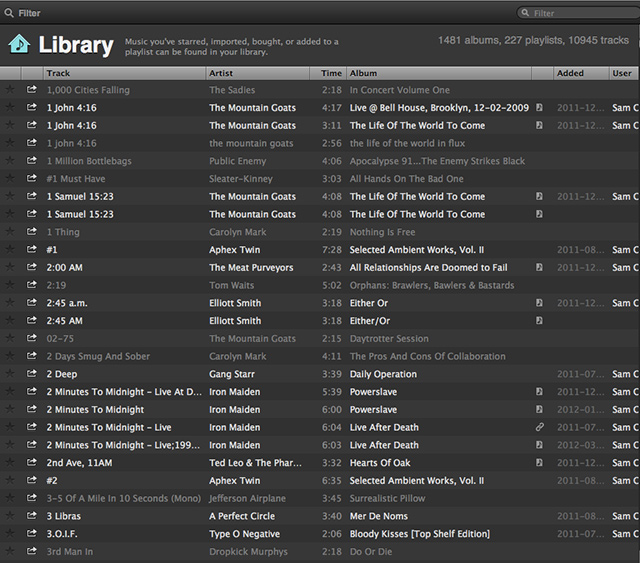This screenshot has width=640, height=563.
Task: Share the 2 Deep track by Gang Starr
Action: coord(32,374)
